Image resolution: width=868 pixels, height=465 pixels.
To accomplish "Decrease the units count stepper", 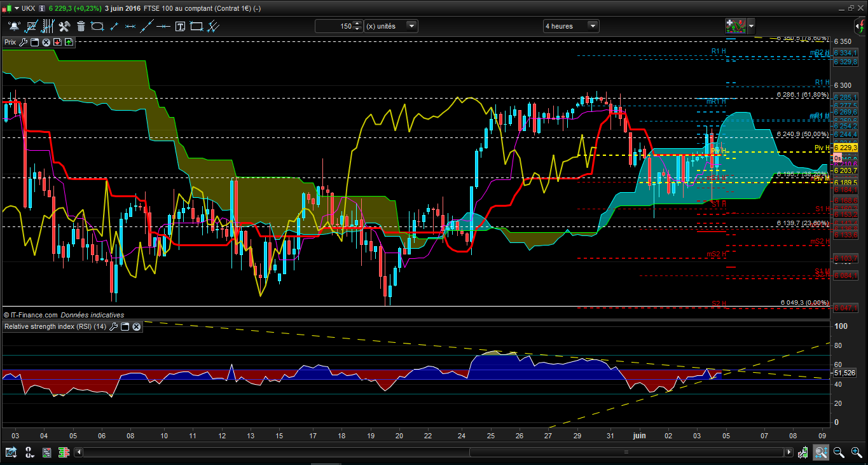I will tap(357, 29).
